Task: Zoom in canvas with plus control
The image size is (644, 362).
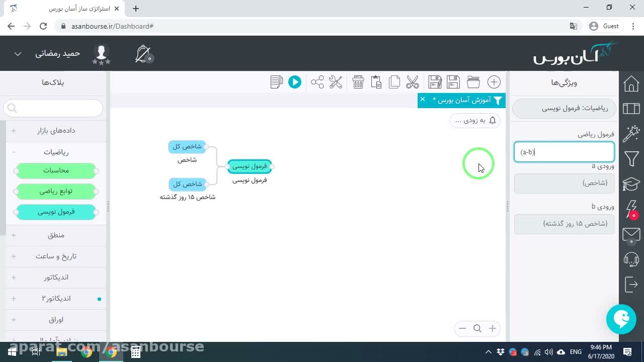Action: click(493, 328)
